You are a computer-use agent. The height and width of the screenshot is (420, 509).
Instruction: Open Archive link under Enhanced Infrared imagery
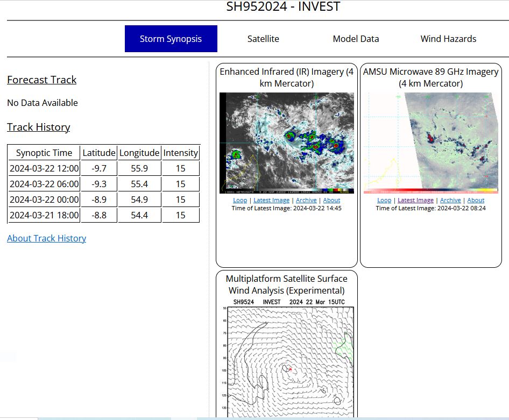pos(306,200)
